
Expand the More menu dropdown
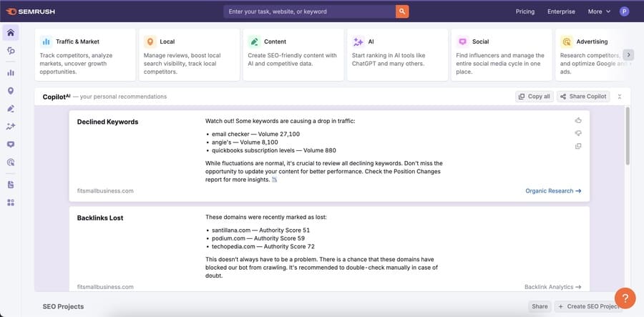[x=599, y=11]
